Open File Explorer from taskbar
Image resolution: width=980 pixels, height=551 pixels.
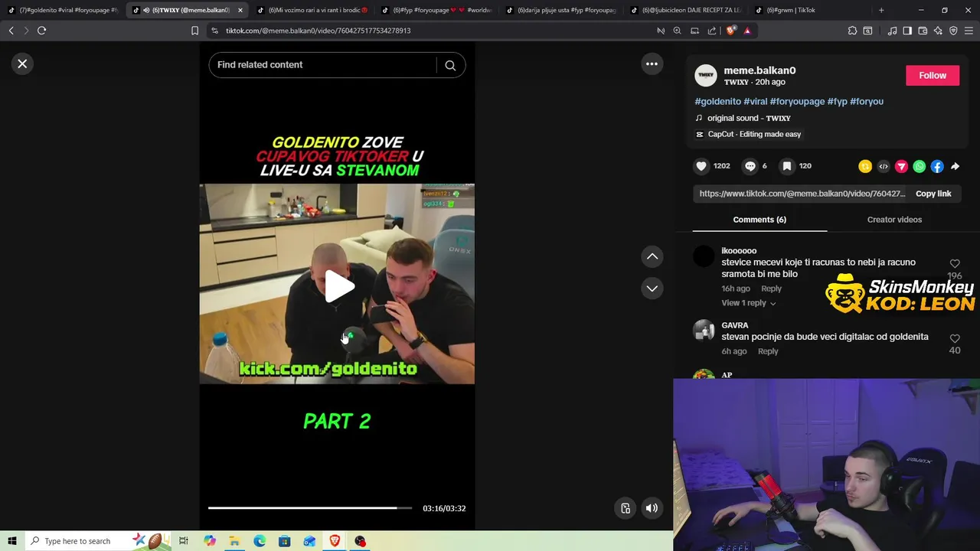[234, 541]
